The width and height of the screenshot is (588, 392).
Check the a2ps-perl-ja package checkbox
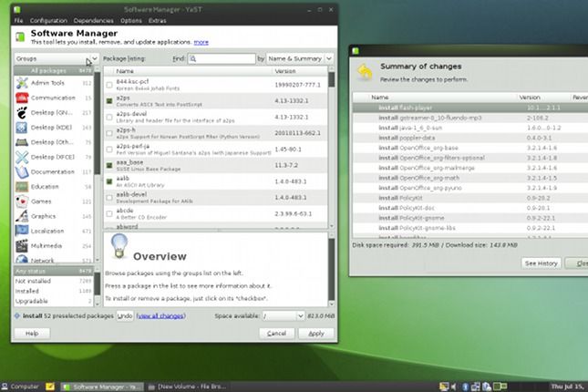(x=109, y=150)
